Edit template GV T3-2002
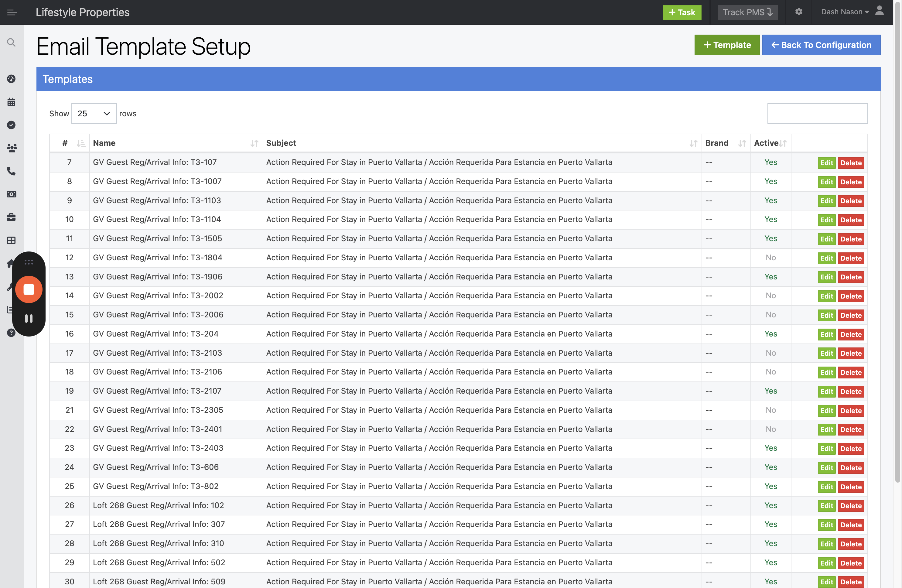This screenshot has height=588, width=902. click(826, 296)
